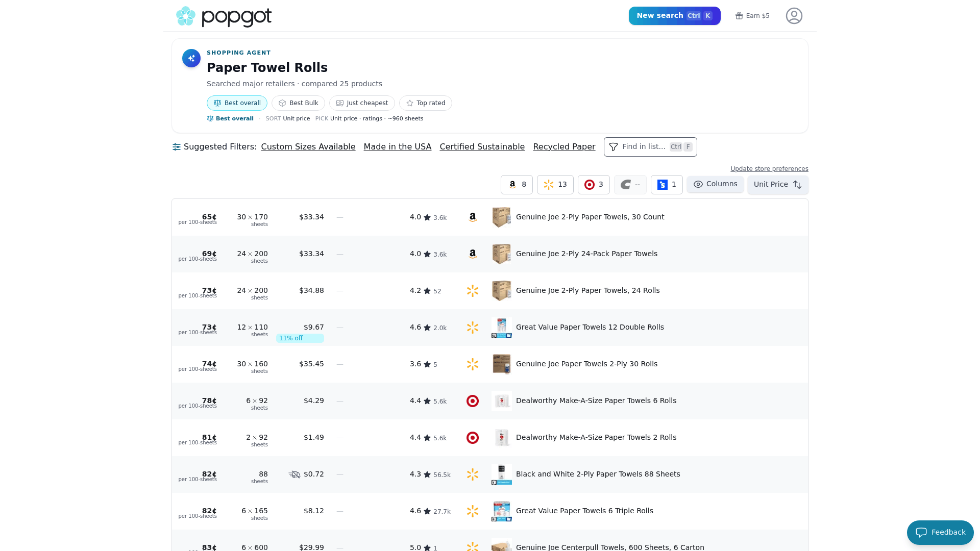This screenshot has width=980, height=551.
Task: Open Dealworthy Make-A-Size Paper Towels 2 Rolls
Action: click(596, 437)
